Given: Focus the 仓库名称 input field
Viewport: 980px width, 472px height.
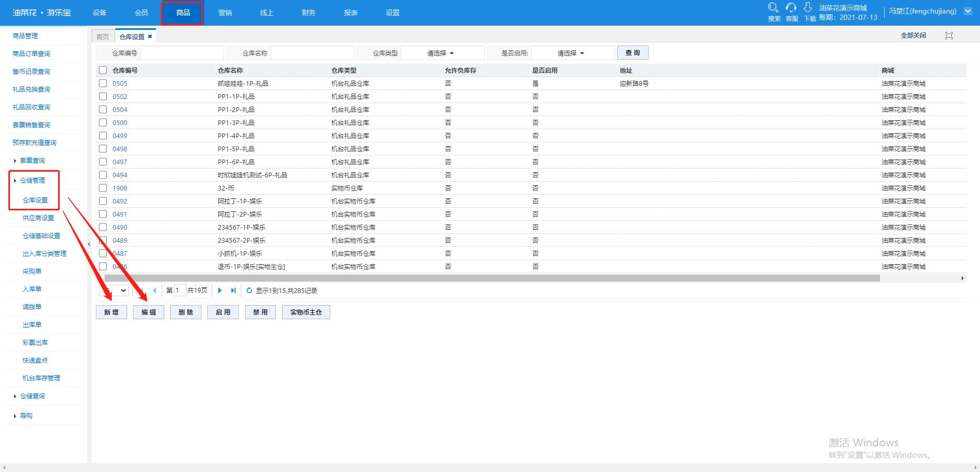Looking at the screenshot, I should tap(313, 53).
